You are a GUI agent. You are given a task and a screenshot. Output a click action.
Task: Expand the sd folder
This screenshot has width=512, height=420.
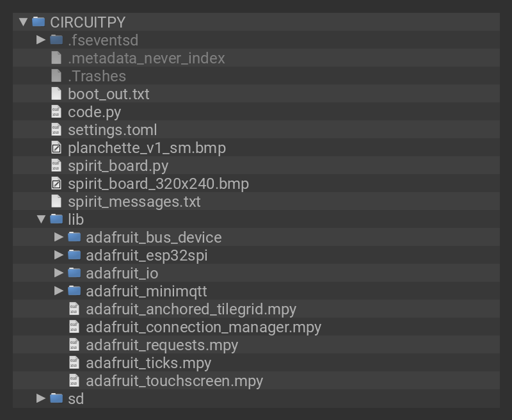[x=41, y=398]
